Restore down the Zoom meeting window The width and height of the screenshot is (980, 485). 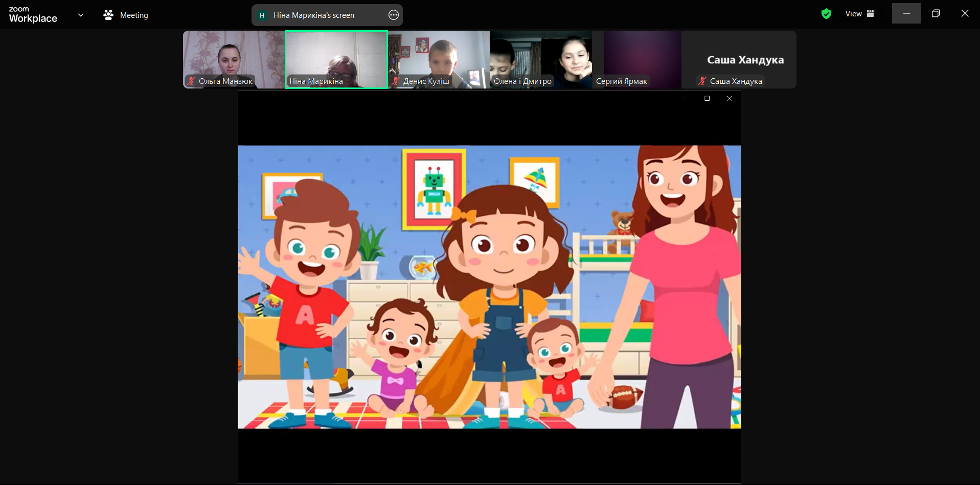(x=936, y=14)
